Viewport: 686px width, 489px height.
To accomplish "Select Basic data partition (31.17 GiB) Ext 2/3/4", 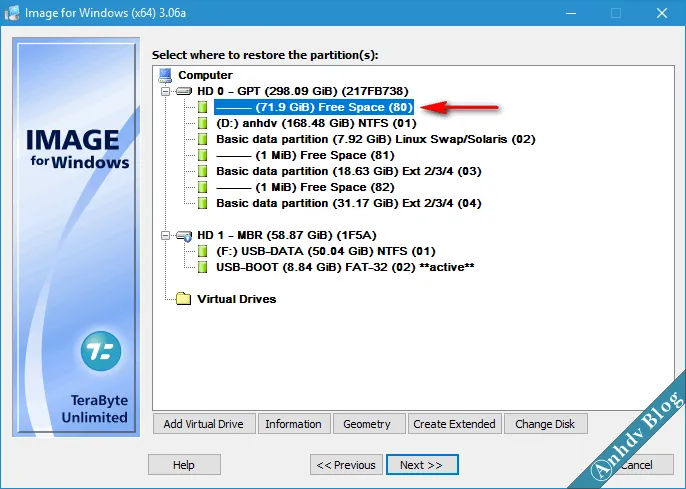I will coord(349,203).
